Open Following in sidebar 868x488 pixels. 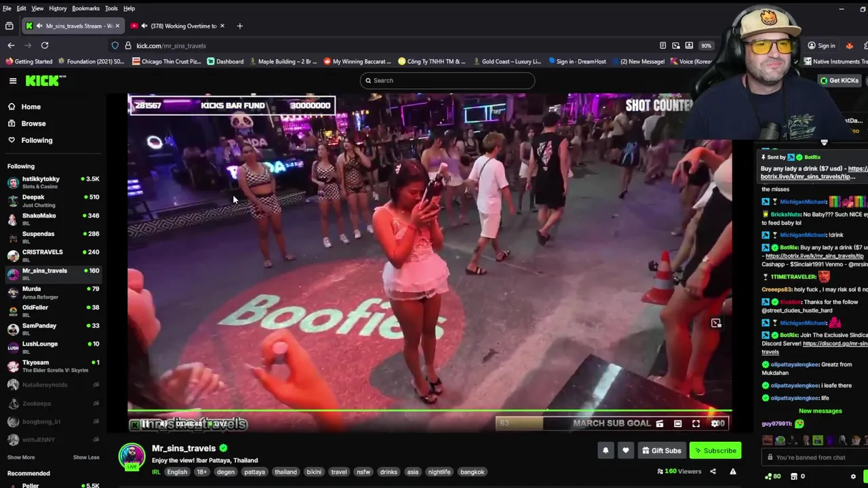click(37, 140)
